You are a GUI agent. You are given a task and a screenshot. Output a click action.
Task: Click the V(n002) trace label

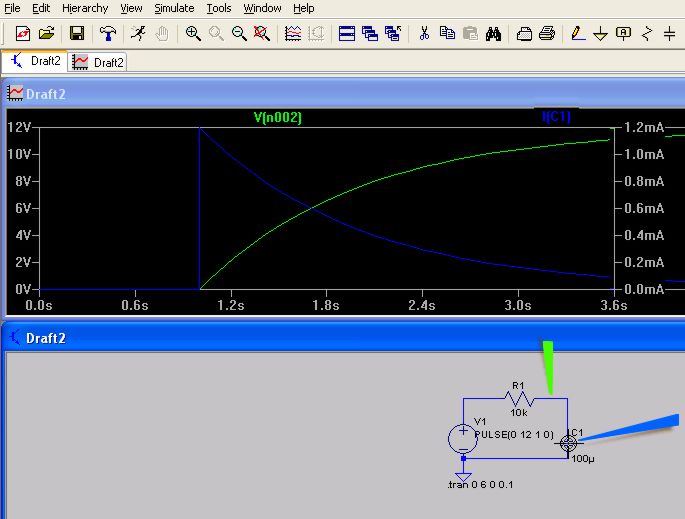[278, 117]
